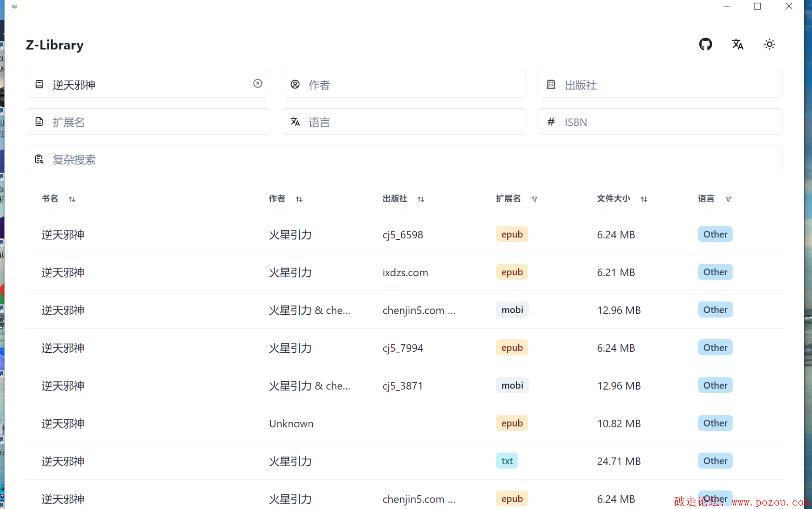Click the 扩展名 extension input field
The height and width of the screenshot is (509, 812).
coord(148,122)
